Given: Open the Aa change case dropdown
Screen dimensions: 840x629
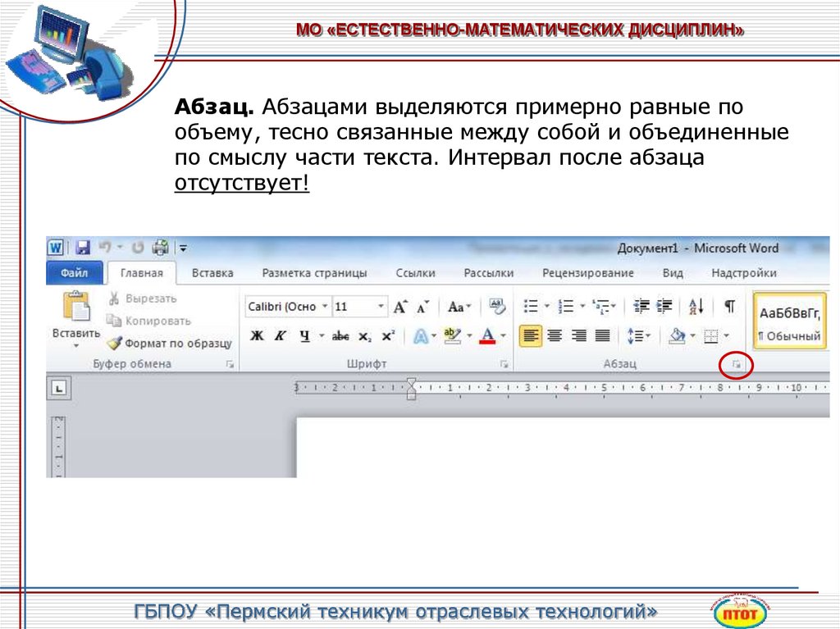Looking at the screenshot, I should click(459, 307).
